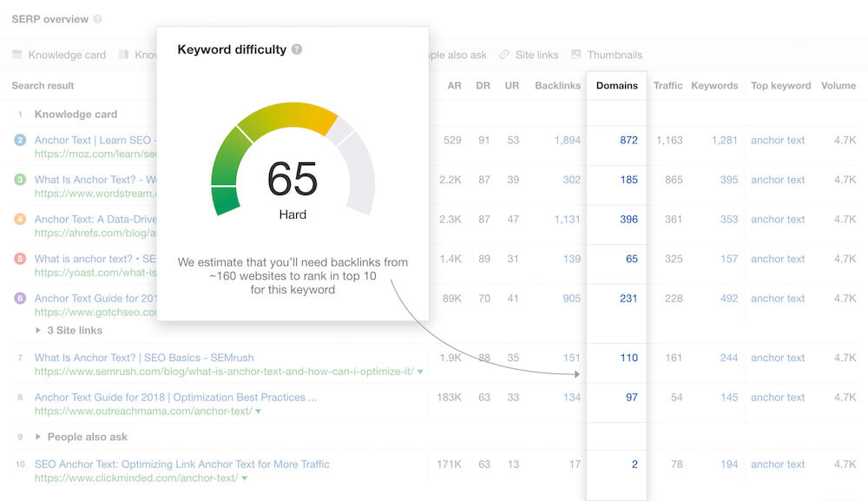Click the Site links chain icon
The width and height of the screenshot is (868, 501).
point(503,55)
